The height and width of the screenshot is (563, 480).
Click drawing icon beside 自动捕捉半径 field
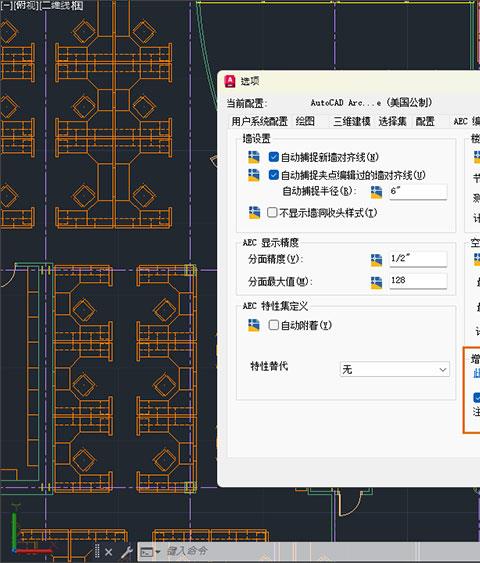[x=376, y=192]
